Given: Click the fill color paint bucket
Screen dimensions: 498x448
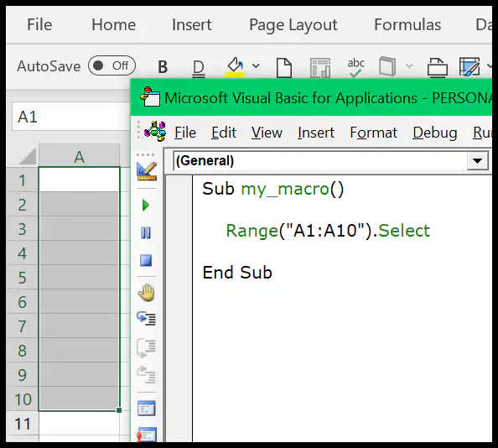Looking at the screenshot, I should click(235, 67).
